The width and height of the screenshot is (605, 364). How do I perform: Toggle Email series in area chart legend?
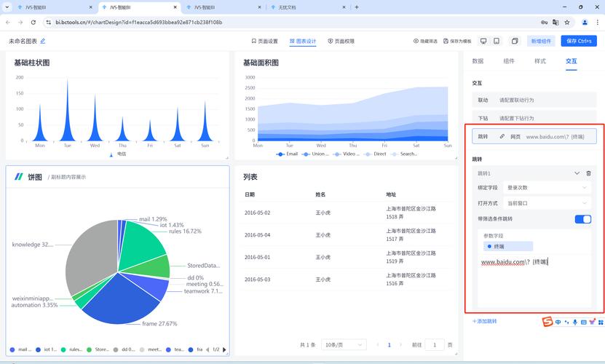287,154
